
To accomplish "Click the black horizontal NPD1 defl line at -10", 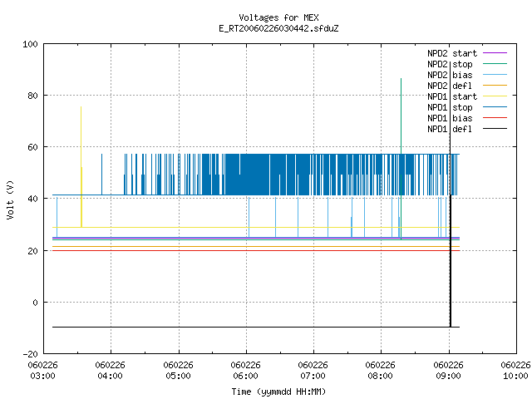I will pyautogui.click(x=256, y=327).
